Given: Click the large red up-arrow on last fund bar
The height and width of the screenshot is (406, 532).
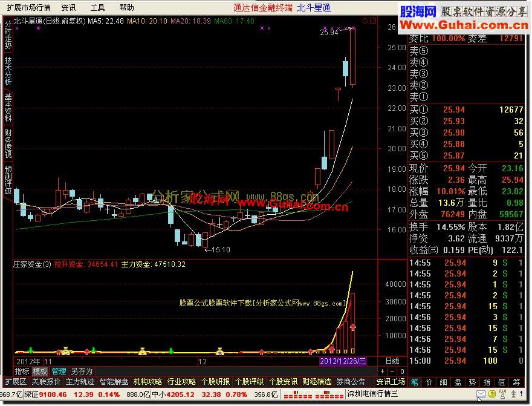Looking at the screenshot, I should [x=353, y=327].
